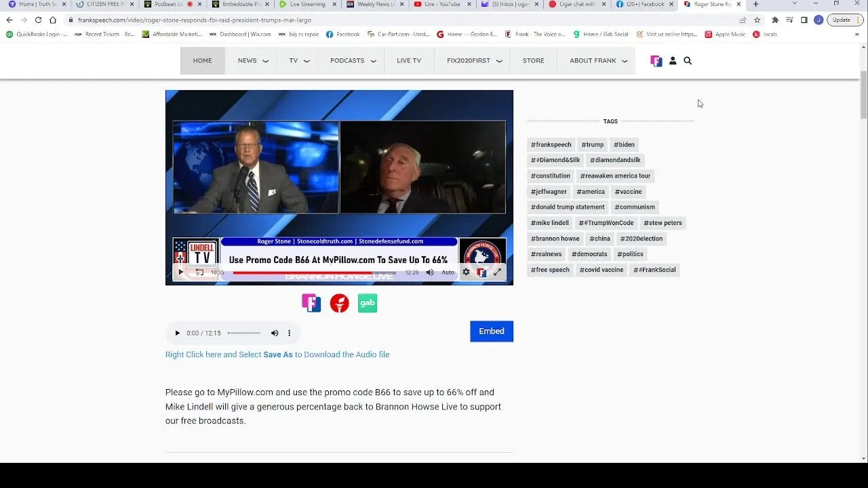Viewport: 868px width, 488px height.
Task: Click the Frank logo in video controls
Action: (481, 272)
